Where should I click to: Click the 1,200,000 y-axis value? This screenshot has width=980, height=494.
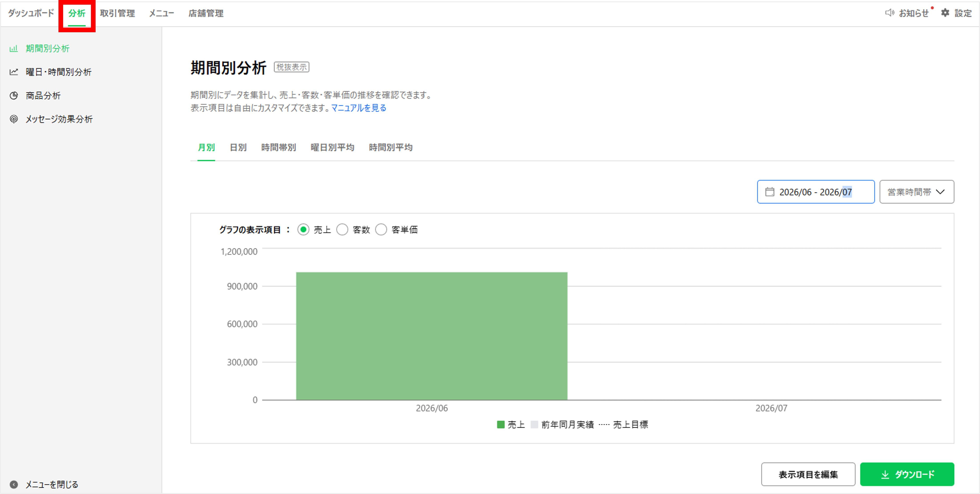point(239,252)
